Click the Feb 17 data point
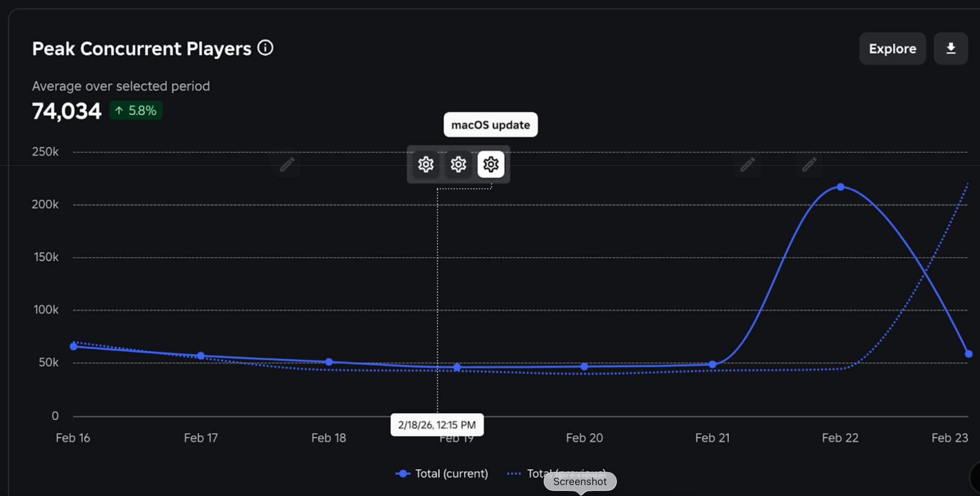This screenshot has width=980, height=496. (201, 356)
